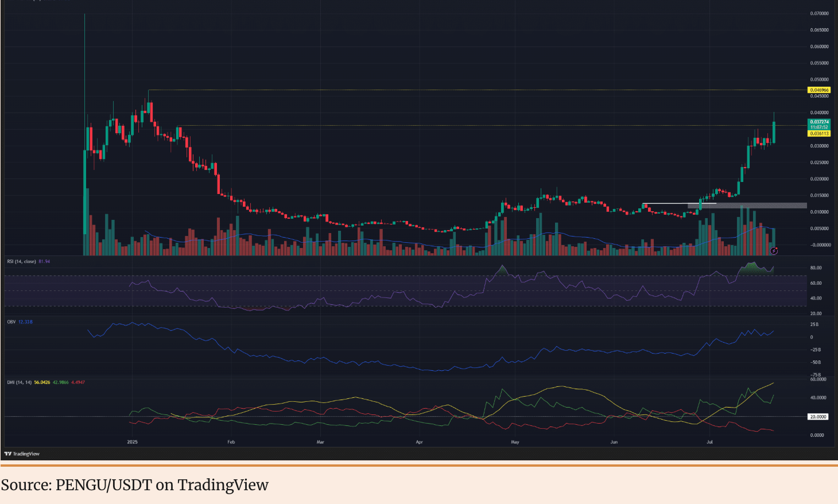Click the 2025 date on time axis

tap(132, 442)
